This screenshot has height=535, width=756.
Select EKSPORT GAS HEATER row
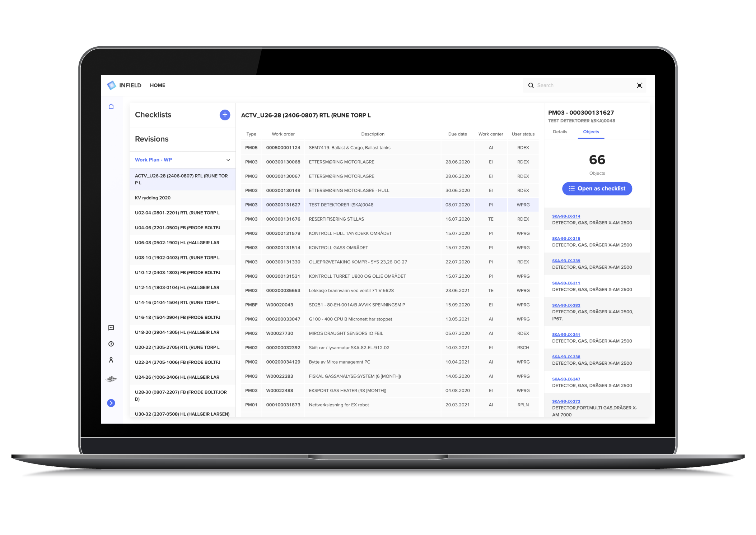(390, 391)
